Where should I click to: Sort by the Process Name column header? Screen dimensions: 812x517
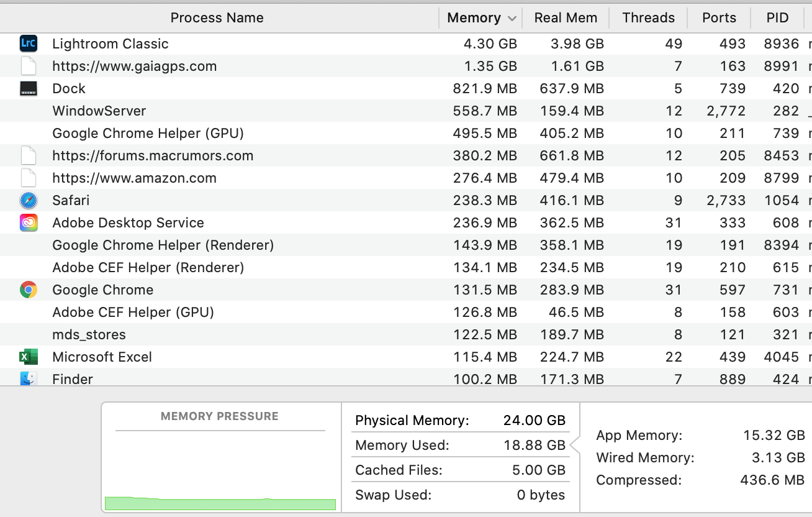[x=217, y=18]
